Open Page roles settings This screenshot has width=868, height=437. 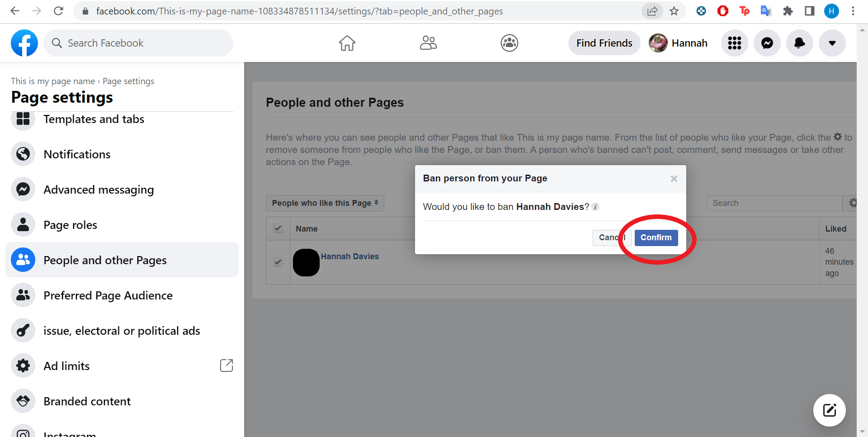tap(122, 225)
